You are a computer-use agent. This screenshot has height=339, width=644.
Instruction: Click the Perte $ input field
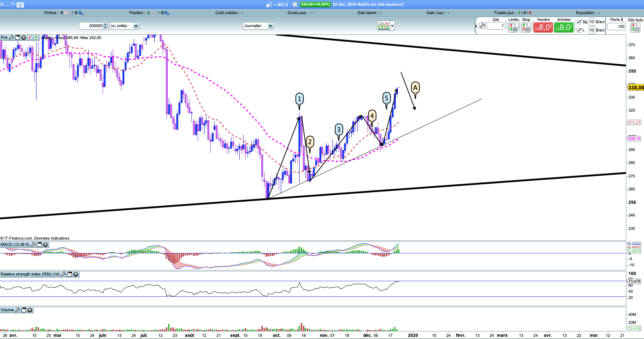click(x=617, y=26)
